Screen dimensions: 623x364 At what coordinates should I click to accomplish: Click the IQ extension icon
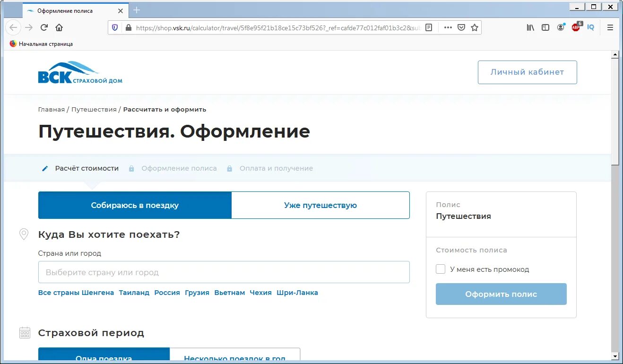coord(591,27)
